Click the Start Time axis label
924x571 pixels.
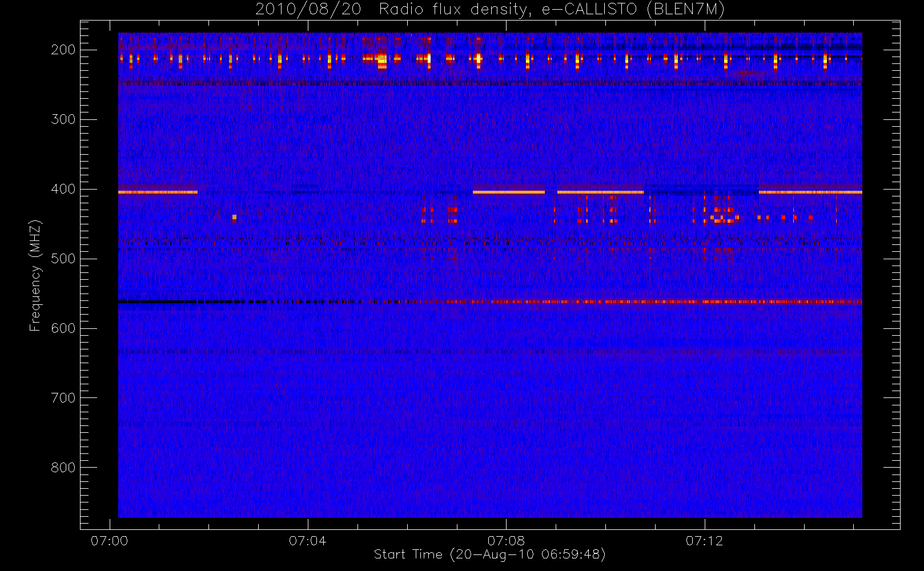tap(489, 554)
